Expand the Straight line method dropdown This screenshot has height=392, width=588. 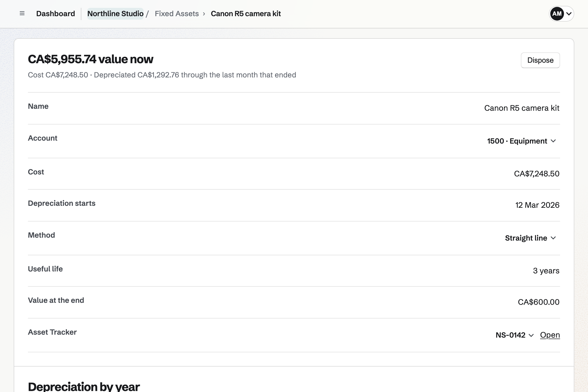[x=530, y=238]
